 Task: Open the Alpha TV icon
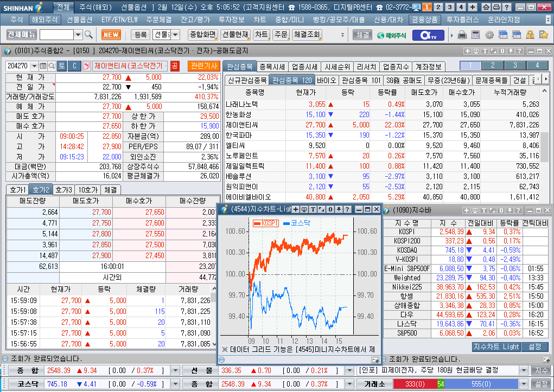[x=428, y=35]
